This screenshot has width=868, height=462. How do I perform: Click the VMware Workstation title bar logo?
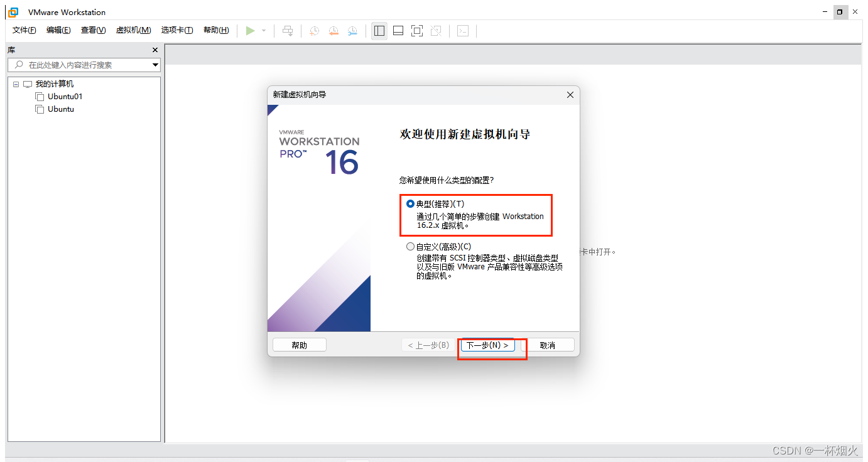13,12
